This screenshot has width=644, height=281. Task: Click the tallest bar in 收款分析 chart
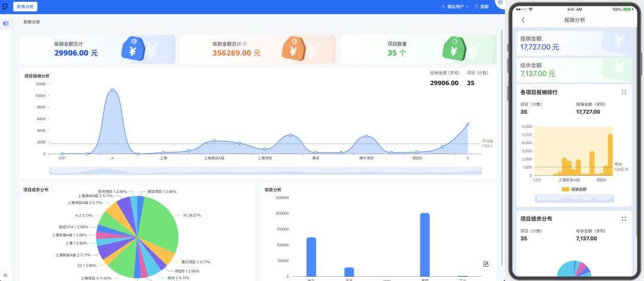425,245
